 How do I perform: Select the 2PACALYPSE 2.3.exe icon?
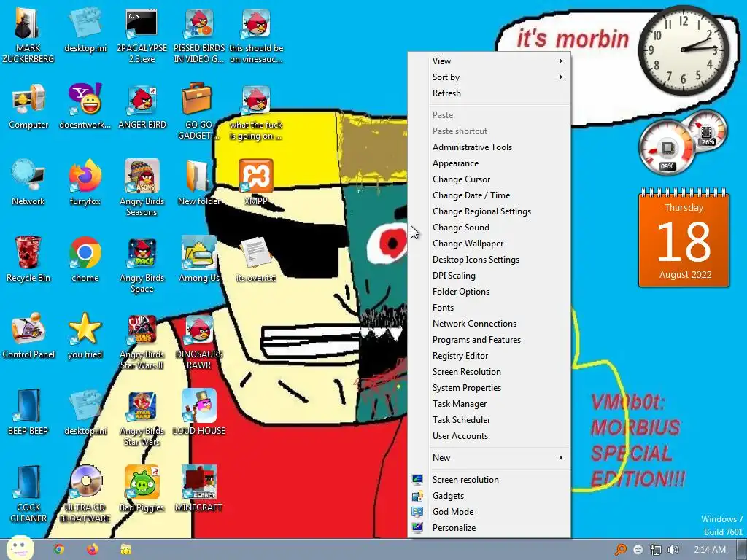[142, 36]
